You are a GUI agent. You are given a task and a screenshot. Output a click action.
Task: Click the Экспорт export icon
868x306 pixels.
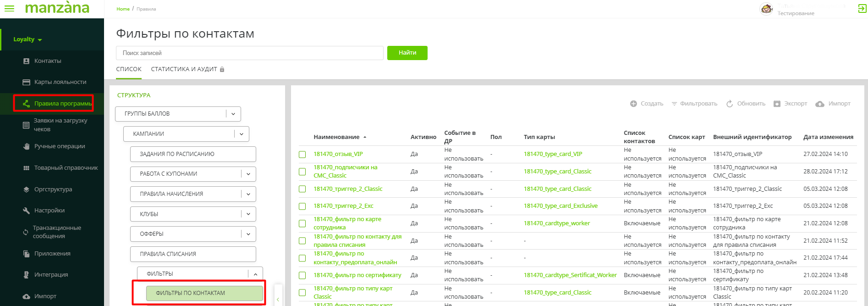click(x=777, y=104)
